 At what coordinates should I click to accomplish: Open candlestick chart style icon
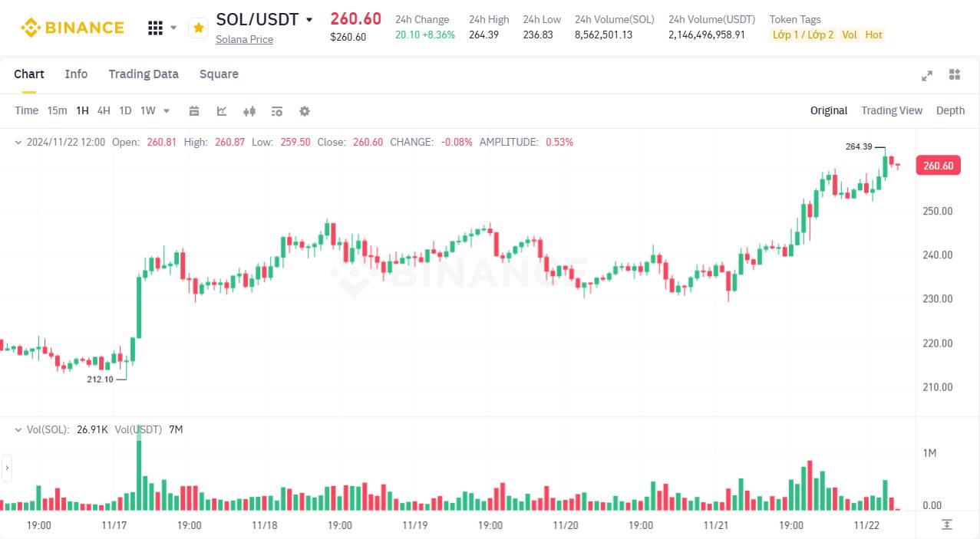coord(249,111)
